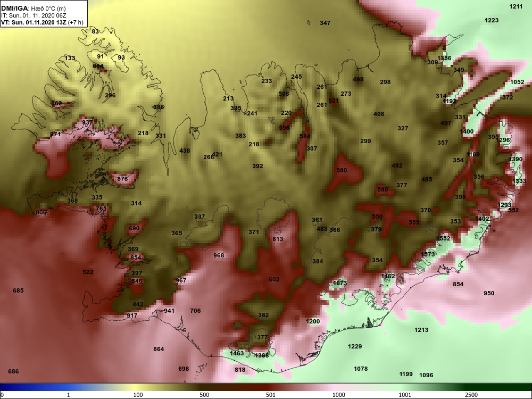This screenshot has height=399, width=532.
Task: Select the map value 1333
Action: pos(519,181)
